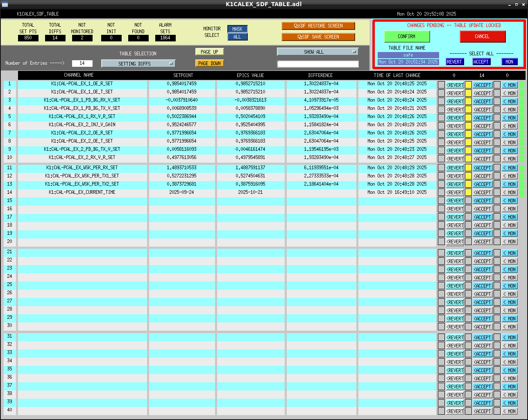528x420 pixels.
Task: Open the SDF RESTORE SCREEN related display
Action: (318, 26)
